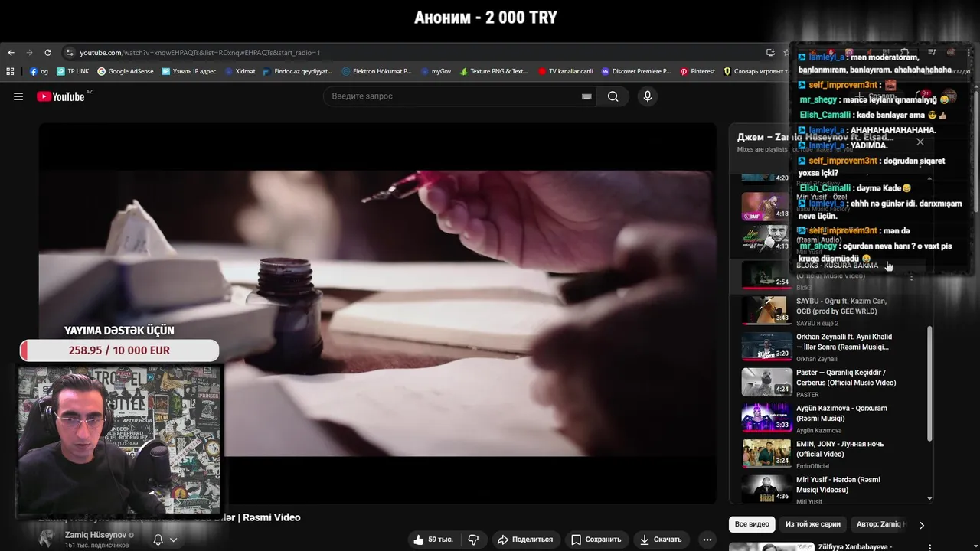Like the video with the thumbs up
980x551 pixels.
[433, 540]
